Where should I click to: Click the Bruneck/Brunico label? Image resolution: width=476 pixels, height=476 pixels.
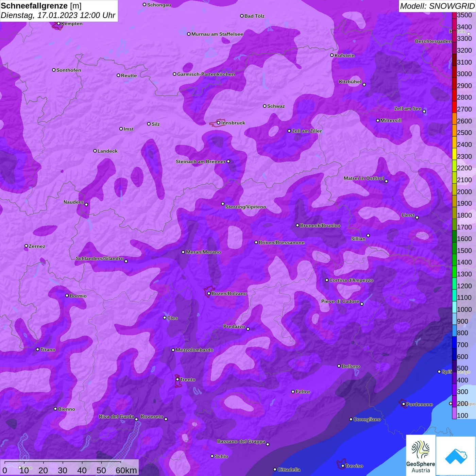click(x=320, y=225)
